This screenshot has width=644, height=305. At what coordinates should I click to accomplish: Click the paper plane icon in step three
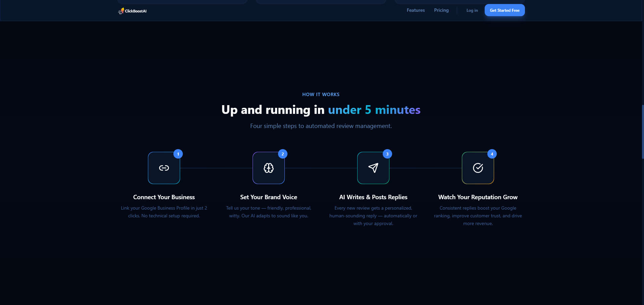[373, 168]
